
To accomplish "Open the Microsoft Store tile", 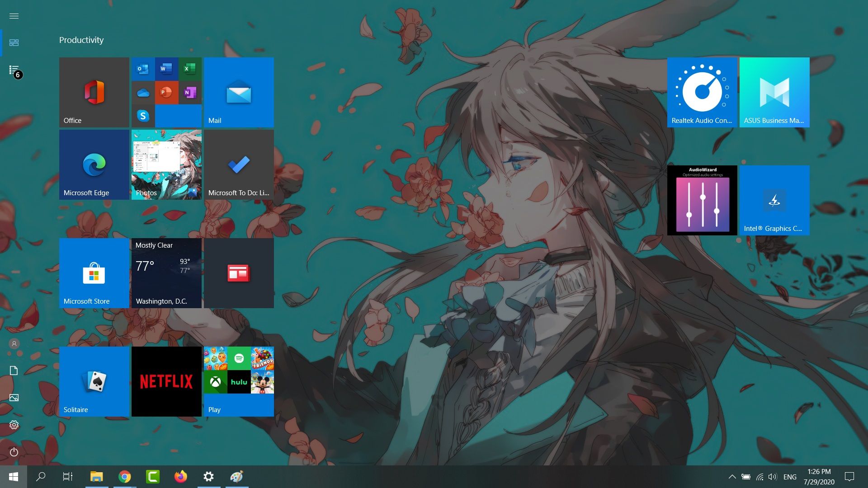I will [x=94, y=273].
